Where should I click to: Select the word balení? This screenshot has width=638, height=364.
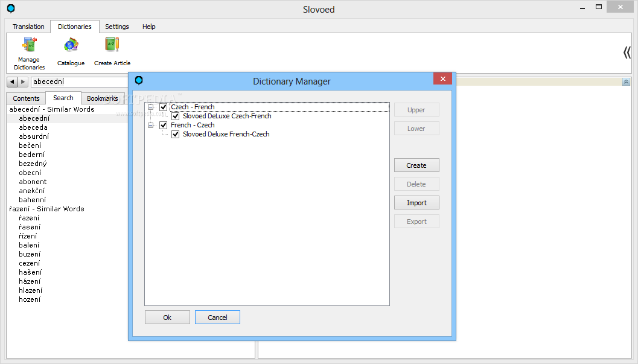(29, 245)
